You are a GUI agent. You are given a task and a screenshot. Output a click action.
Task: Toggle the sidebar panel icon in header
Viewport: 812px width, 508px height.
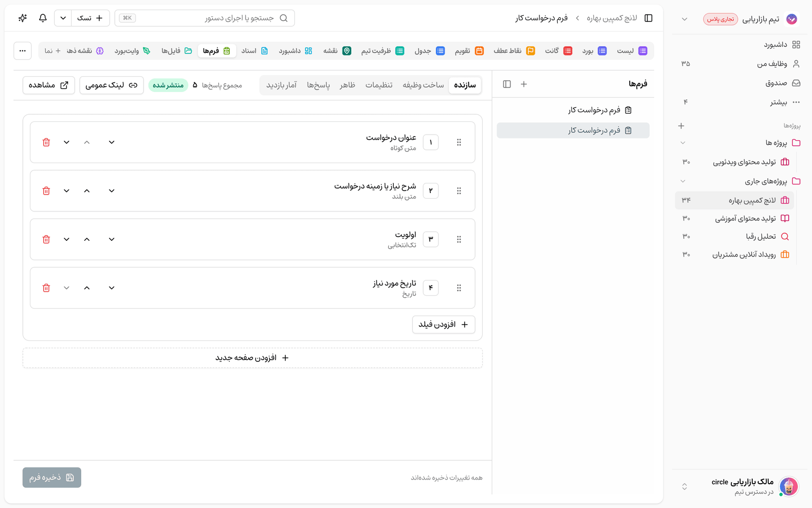648,18
